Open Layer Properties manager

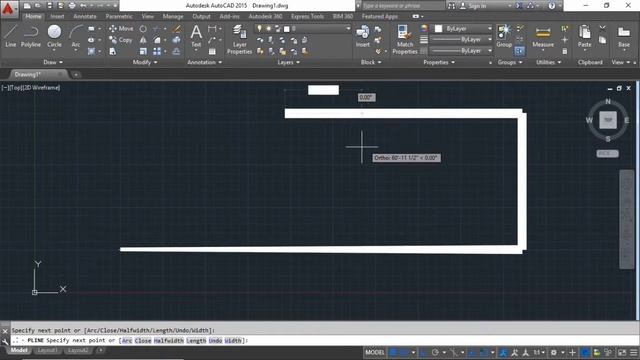239,39
